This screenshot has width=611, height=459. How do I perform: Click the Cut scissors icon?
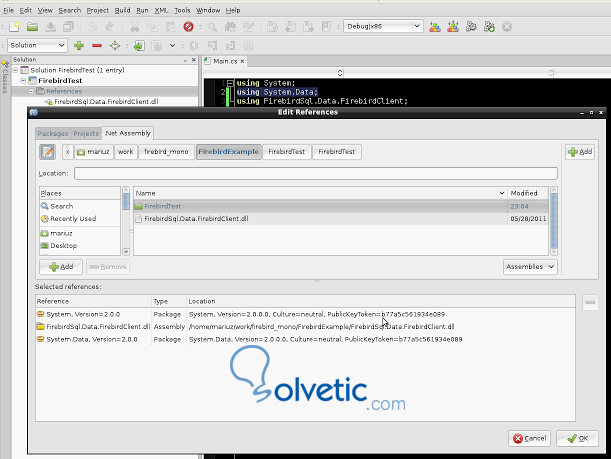click(x=134, y=26)
